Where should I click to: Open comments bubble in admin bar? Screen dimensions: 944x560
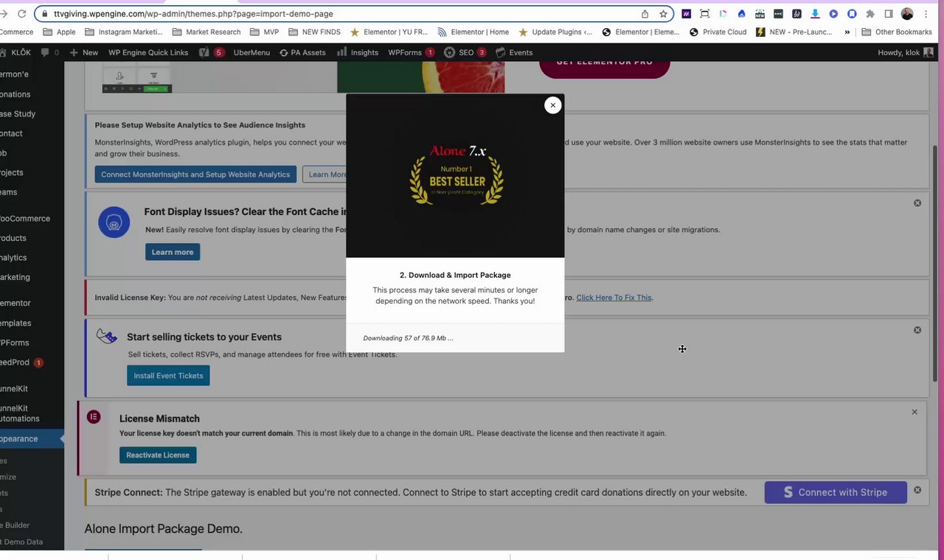50,52
